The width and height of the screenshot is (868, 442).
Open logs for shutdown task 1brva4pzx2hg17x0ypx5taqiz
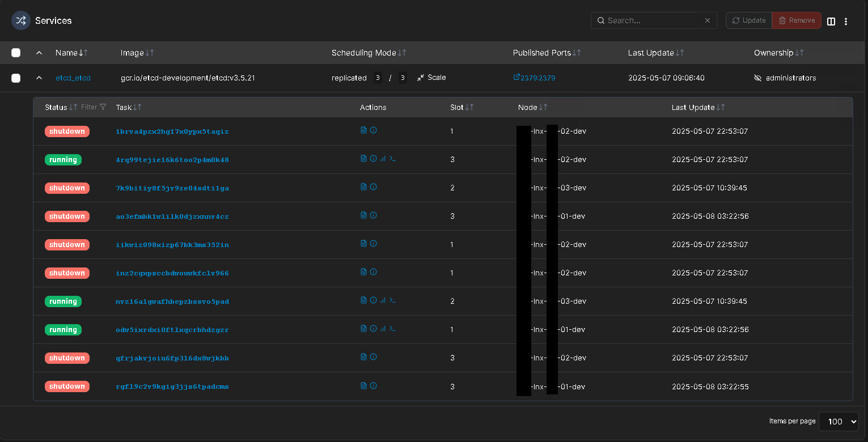363,130
